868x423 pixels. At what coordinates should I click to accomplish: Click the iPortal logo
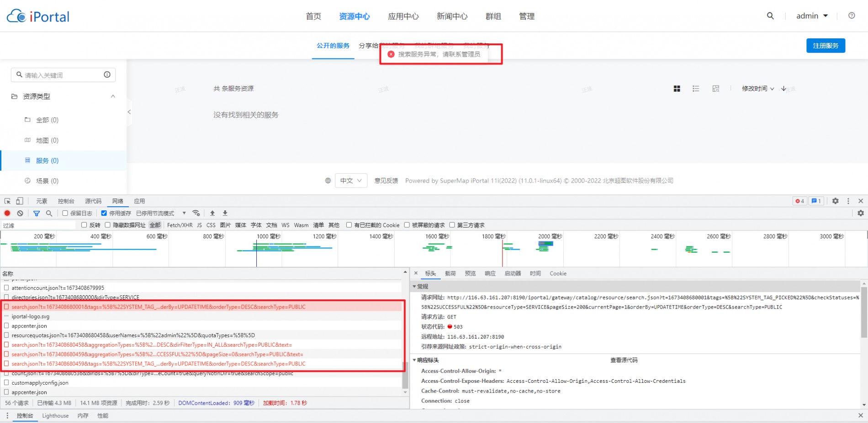coord(38,16)
